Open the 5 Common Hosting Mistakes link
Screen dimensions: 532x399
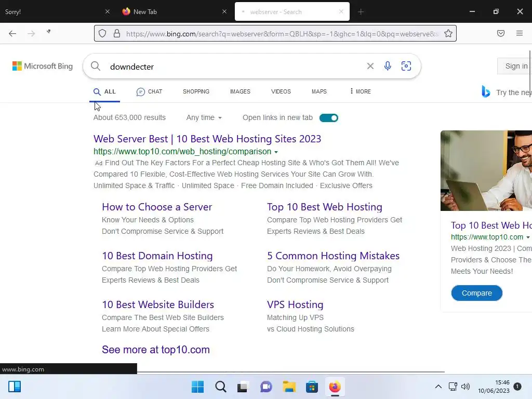333,256
